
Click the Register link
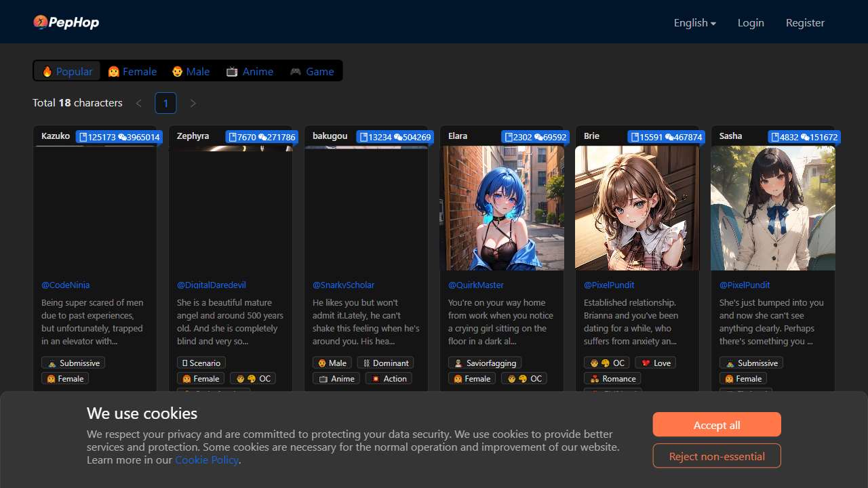pos(805,22)
